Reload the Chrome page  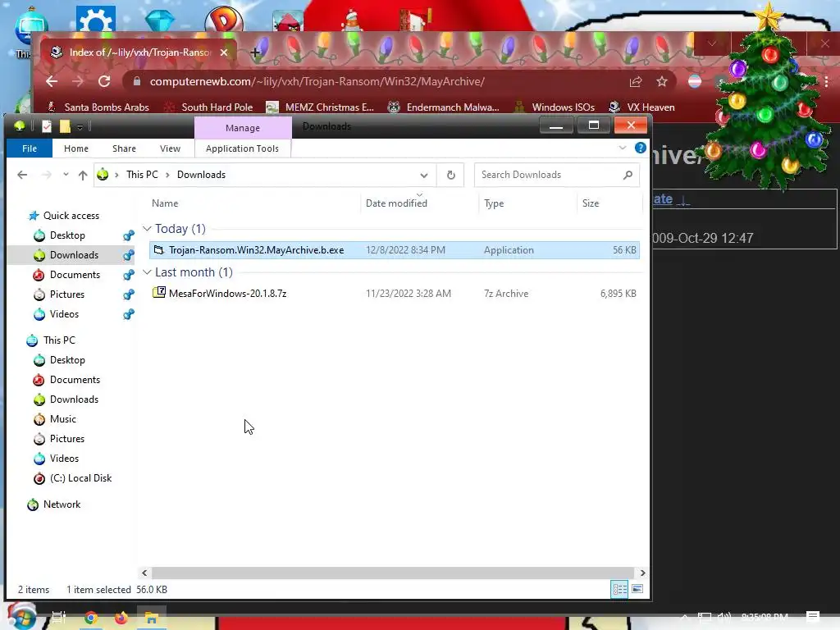coord(104,81)
